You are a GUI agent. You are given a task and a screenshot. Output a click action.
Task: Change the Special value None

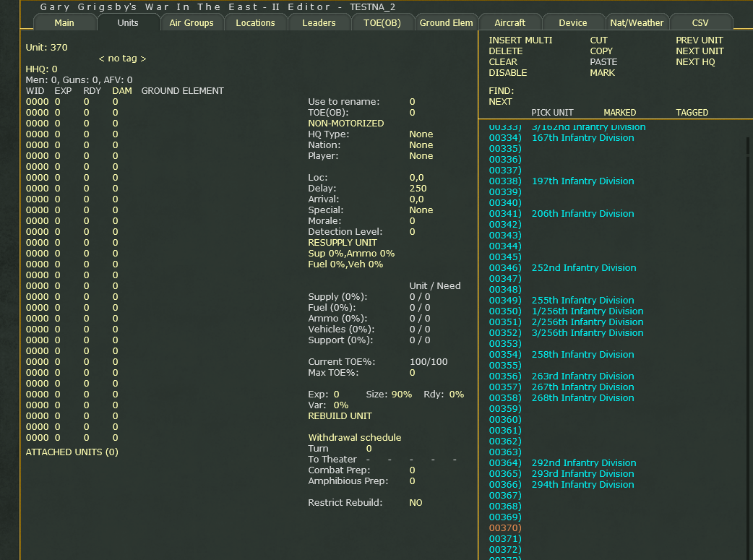[421, 210]
